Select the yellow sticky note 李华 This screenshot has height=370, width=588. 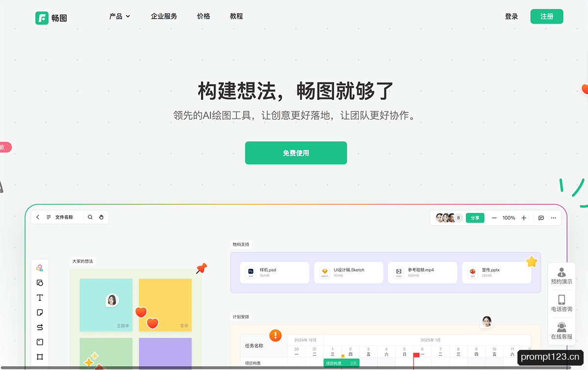click(165, 305)
